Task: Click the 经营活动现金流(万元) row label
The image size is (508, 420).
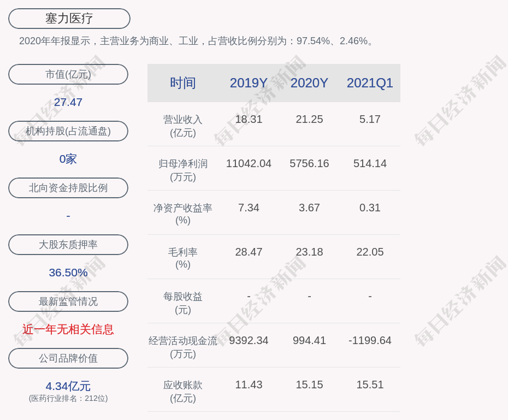Action: tap(183, 347)
